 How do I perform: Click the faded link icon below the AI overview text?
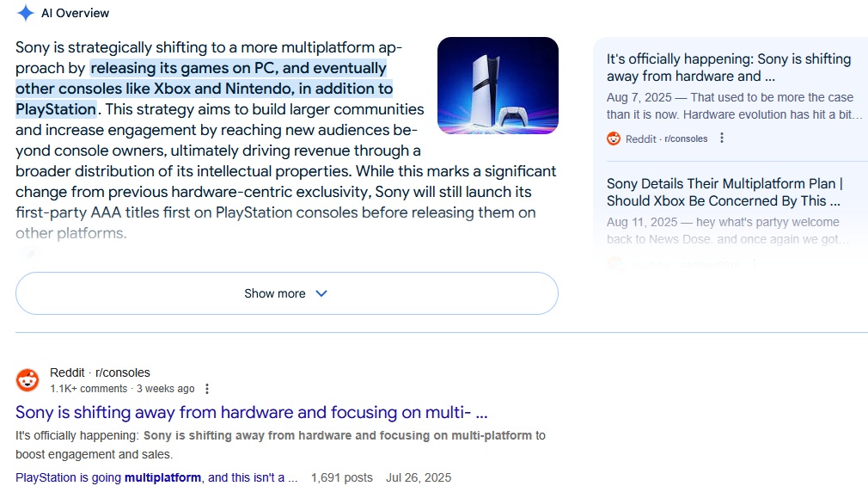point(31,254)
